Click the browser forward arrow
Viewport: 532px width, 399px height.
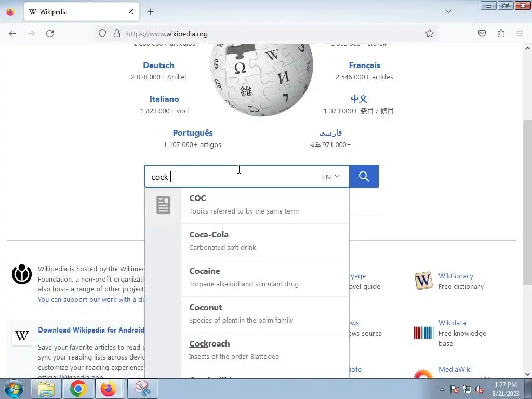[31, 34]
